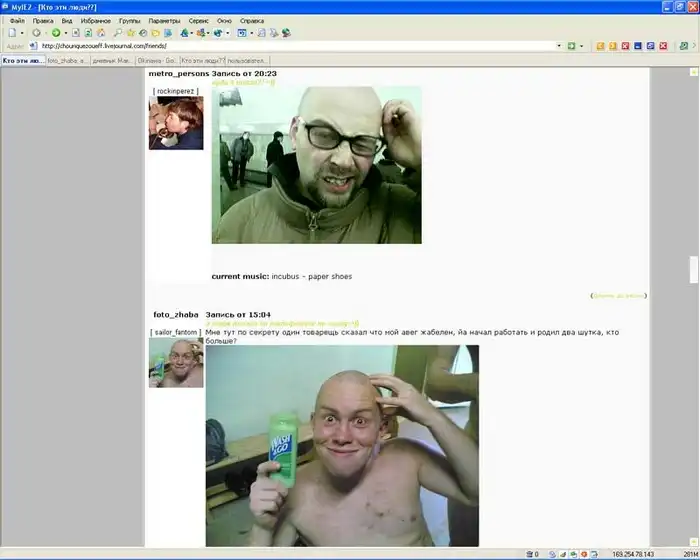Image resolution: width=700 pixels, height=560 pixels.
Task: Switch to the Okinawa tab
Action: tap(157, 60)
